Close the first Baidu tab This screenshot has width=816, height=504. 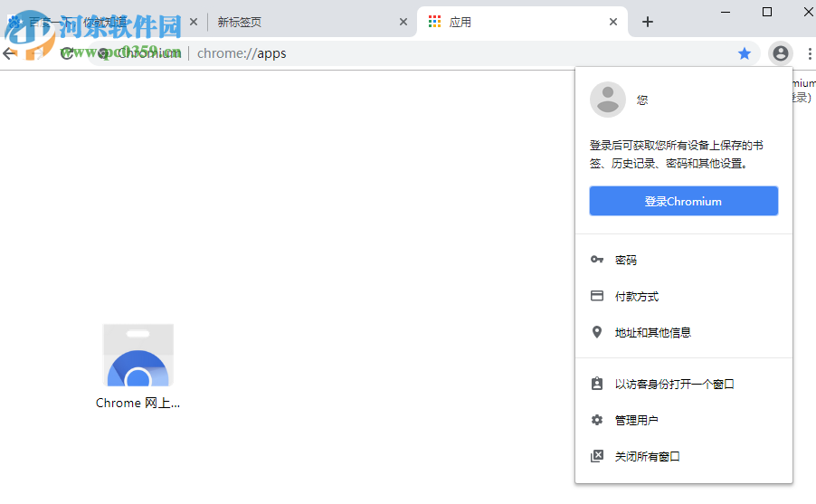(x=193, y=22)
